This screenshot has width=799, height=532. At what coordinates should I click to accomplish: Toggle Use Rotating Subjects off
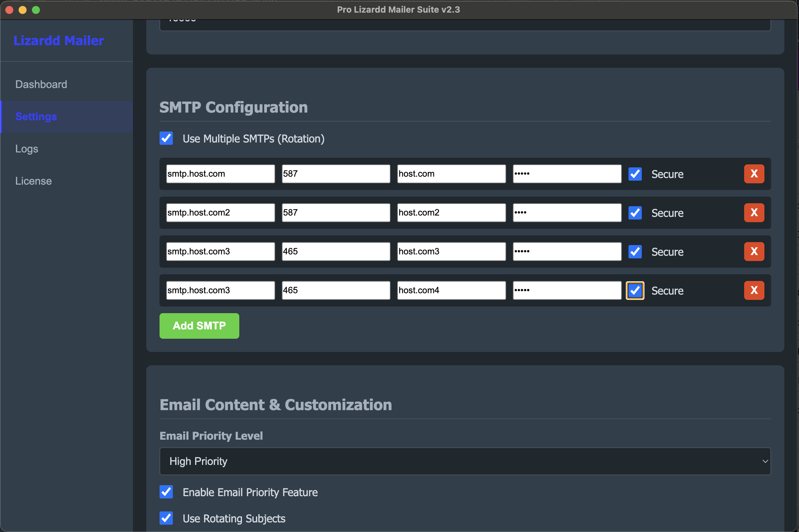coord(166,518)
